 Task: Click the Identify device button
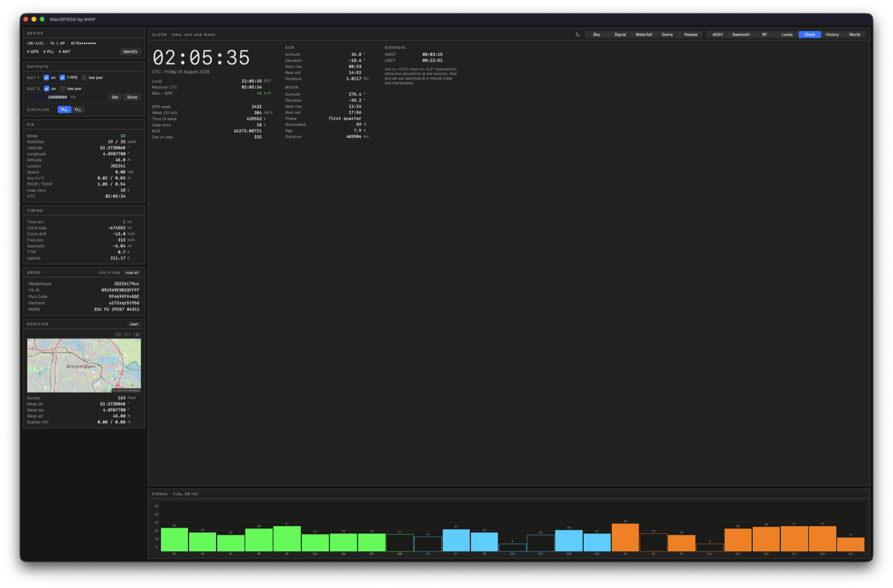[x=130, y=51]
